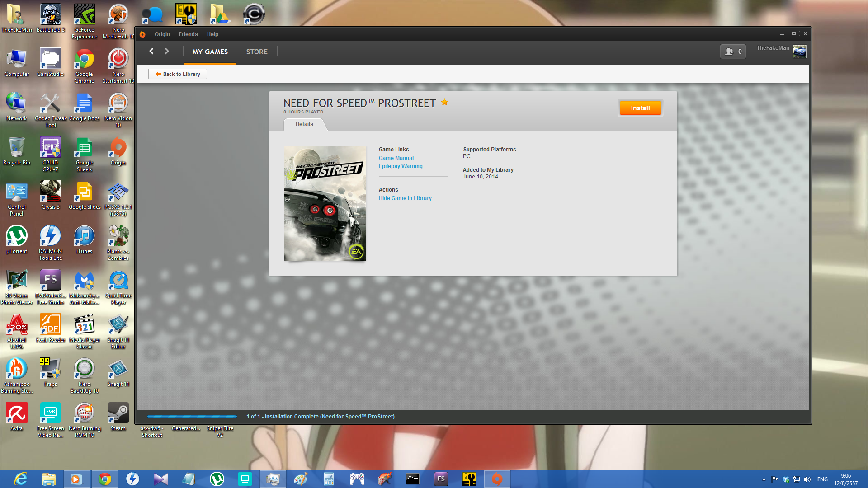
Task: Select the MY GAMES tab
Action: pyautogui.click(x=210, y=52)
